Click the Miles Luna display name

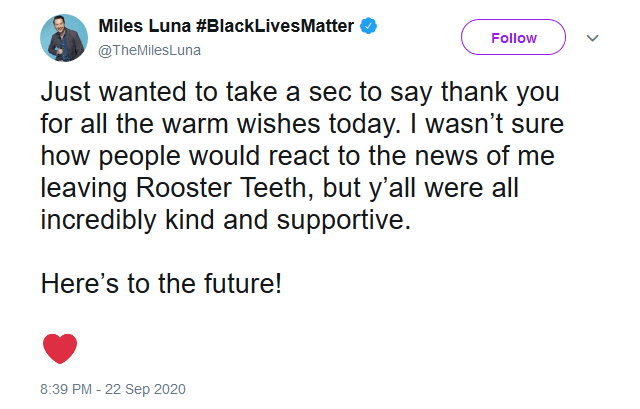(x=145, y=26)
